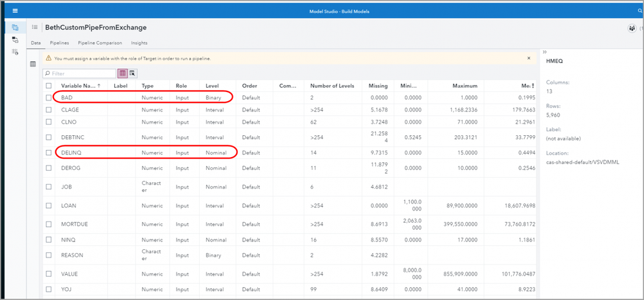
Task: Open the Pipeline Comparison tab
Action: coord(99,43)
